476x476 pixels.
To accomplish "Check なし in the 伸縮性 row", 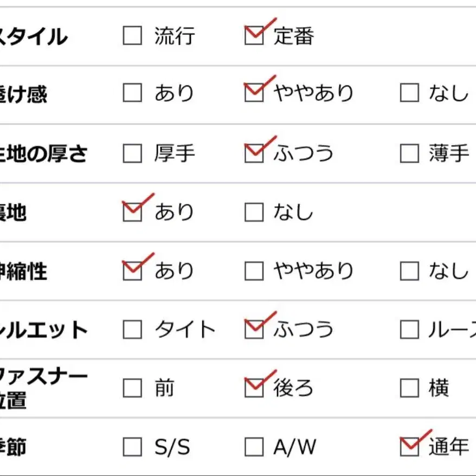I will tap(409, 271).
